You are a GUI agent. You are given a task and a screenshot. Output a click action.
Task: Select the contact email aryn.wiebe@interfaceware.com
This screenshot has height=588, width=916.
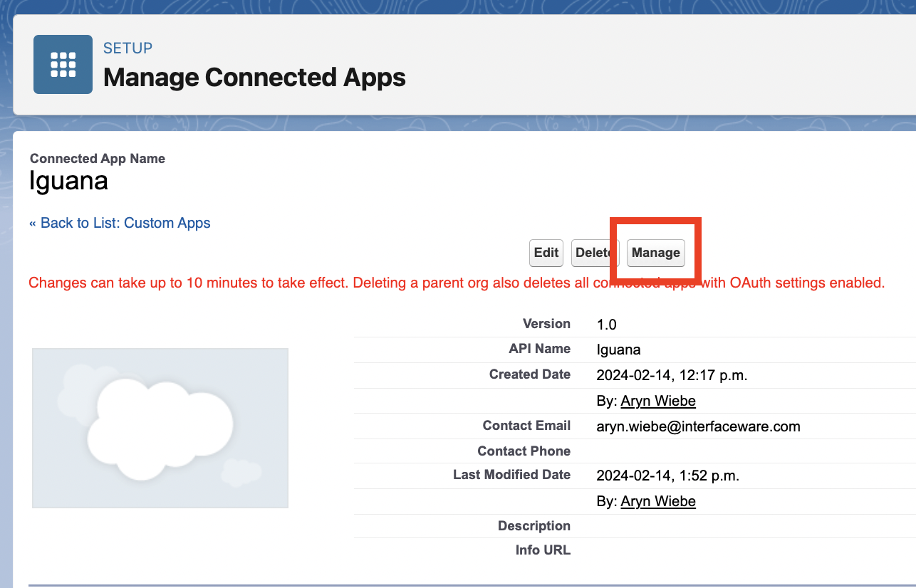click(x=698, y=426)
